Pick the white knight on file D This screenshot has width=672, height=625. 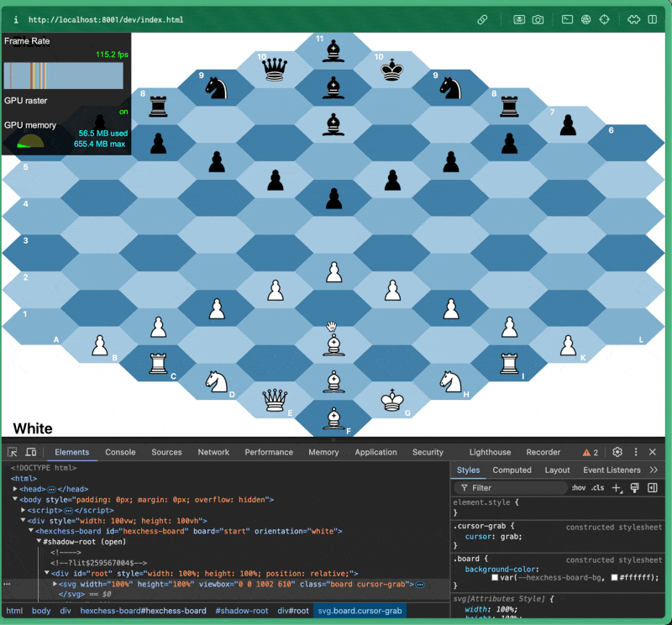[x=217, y=381]
